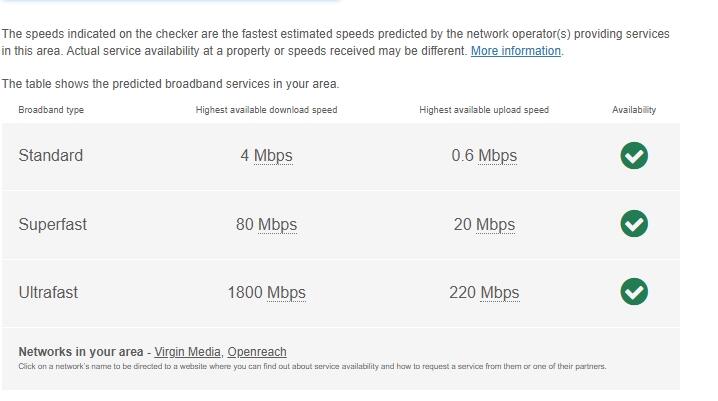Click the Broadband type column header
The width and height of the screenshot is (718, 401).
click(x=51, y=110)
